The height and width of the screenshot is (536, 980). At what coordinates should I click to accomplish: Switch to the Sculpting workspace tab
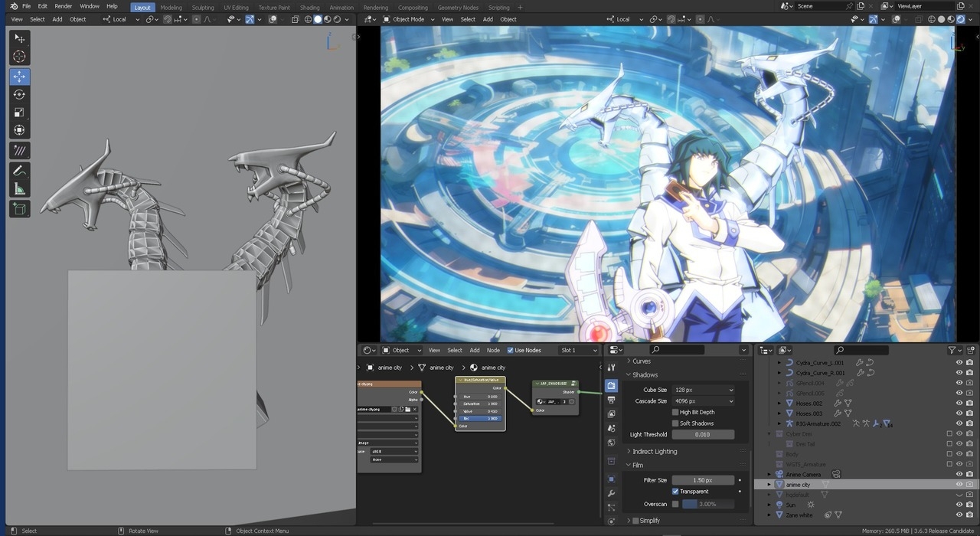[x=203, y=8]
